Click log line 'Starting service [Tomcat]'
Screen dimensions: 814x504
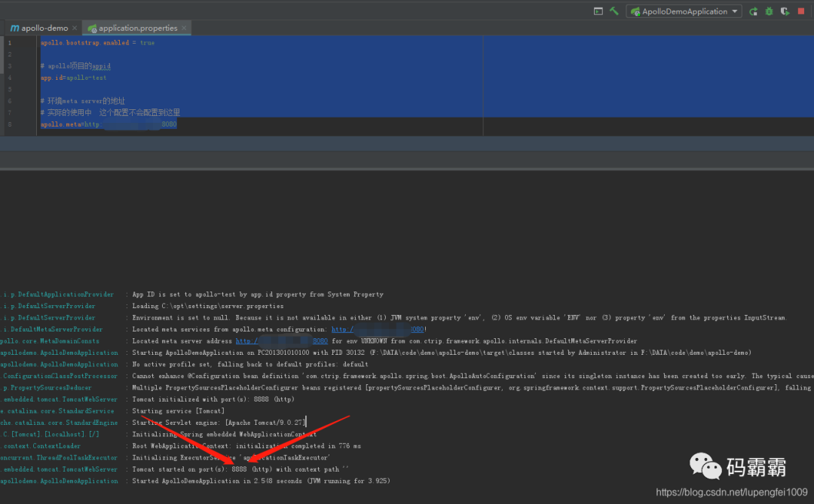click(x=178, y=411)
